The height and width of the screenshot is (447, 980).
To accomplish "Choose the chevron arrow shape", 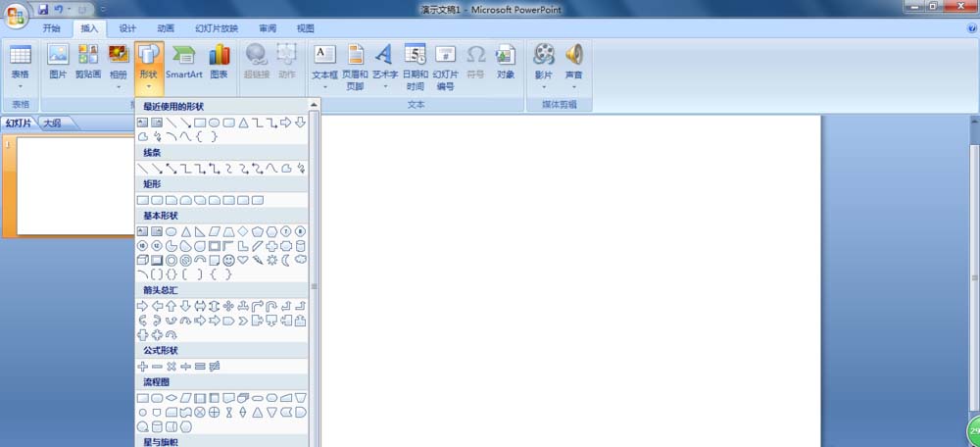I will coord(242,321).
